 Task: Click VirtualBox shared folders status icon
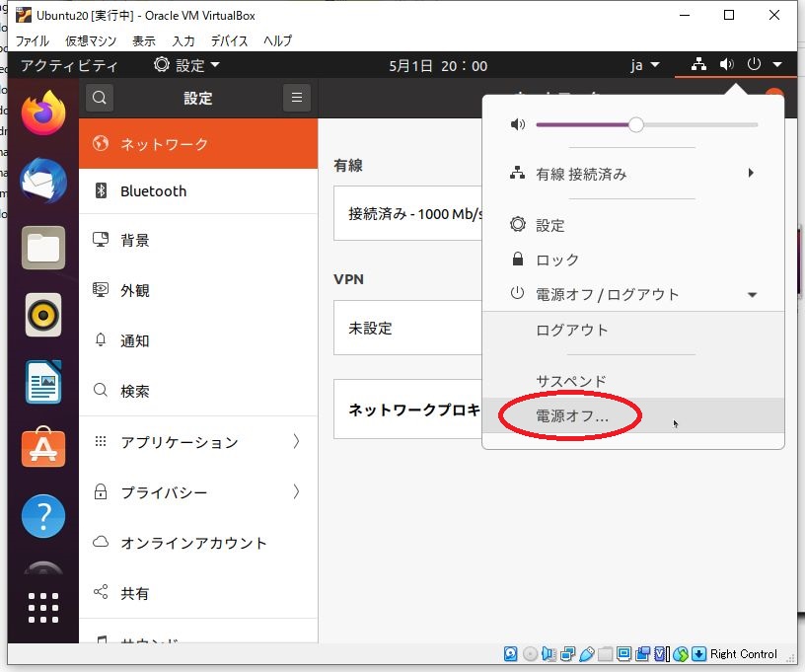tap(605, 653)
